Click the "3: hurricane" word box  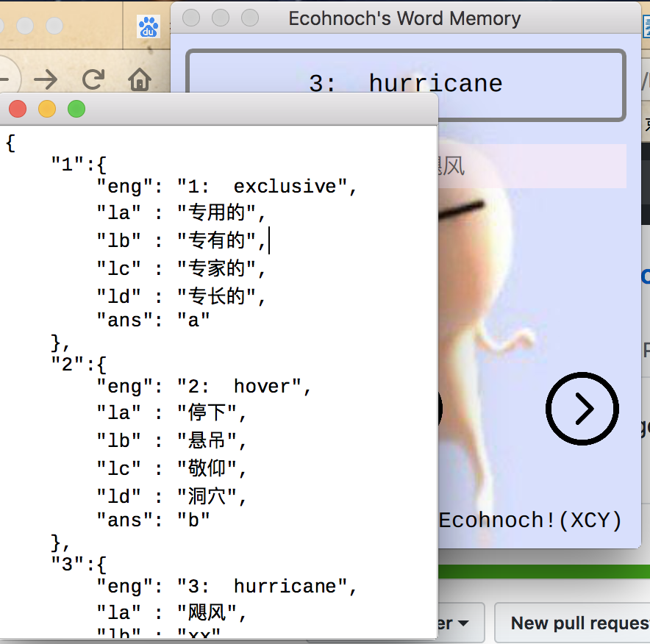click(x=405, y=84)
